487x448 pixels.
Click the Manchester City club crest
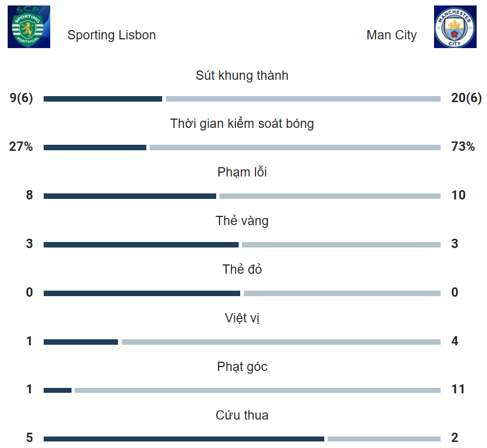[455, 27]
